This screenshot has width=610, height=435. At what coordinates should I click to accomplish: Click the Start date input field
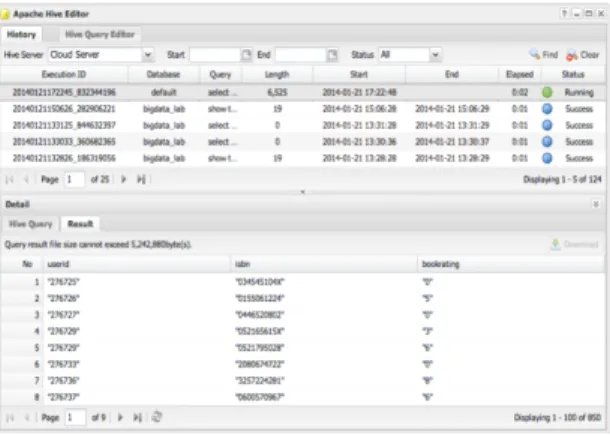(x=214, y=55)
